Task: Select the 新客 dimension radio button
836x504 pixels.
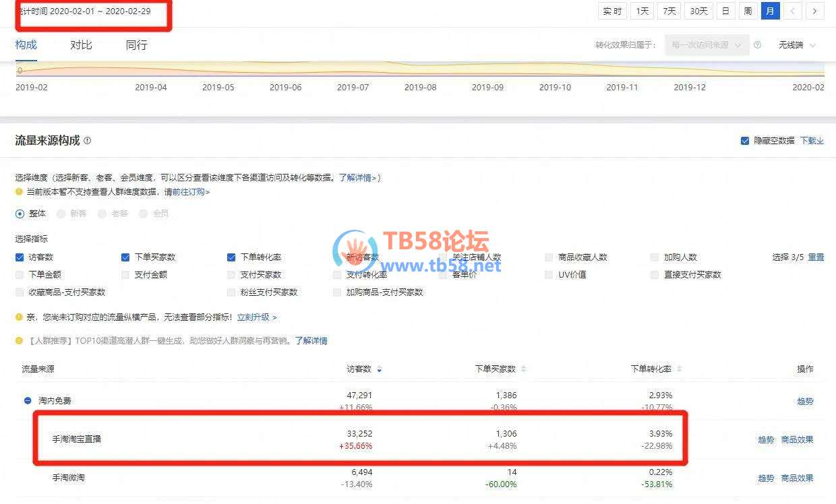Action: point(61,214)
